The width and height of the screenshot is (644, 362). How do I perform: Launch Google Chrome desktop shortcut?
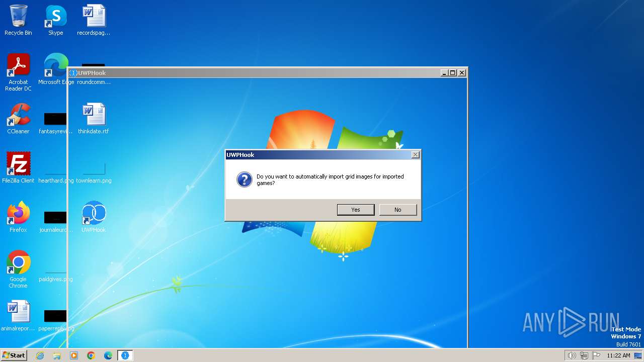pos(18,269)
